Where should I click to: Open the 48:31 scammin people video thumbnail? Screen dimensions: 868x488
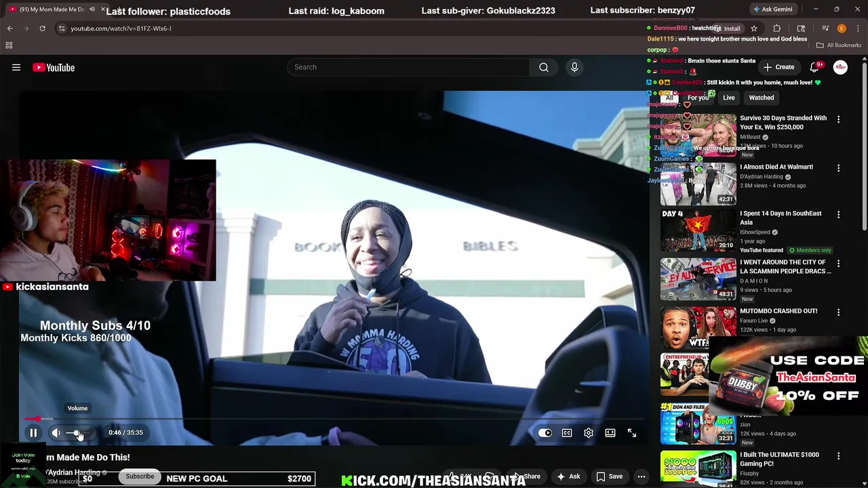tap(698, 279)
